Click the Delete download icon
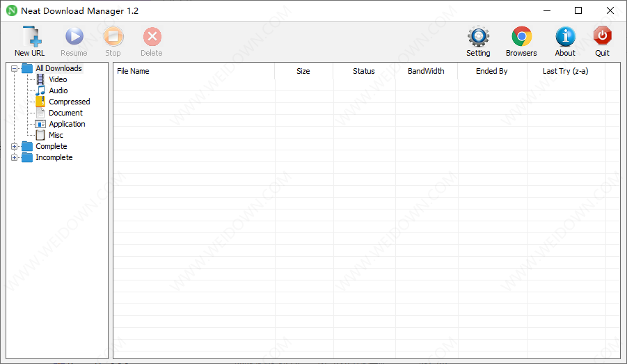 [152, 36]
